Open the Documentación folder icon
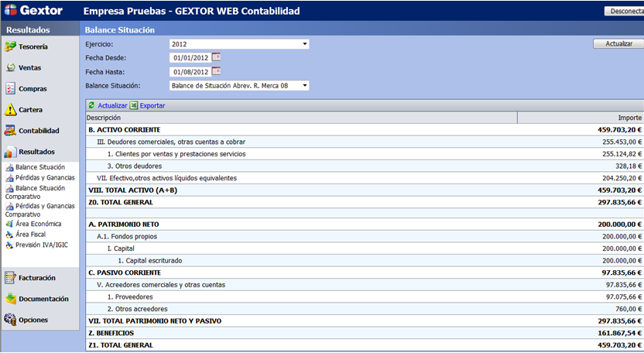Image resolution: width=644 pixels, height=353 pixels. pyautogui.click(x=11, y=298)
